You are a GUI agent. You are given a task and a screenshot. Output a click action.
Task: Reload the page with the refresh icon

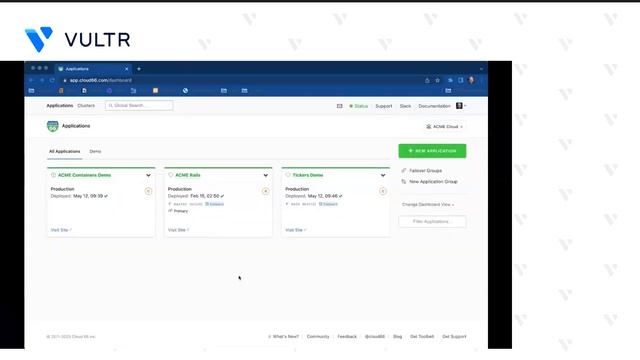pos(52,80)
